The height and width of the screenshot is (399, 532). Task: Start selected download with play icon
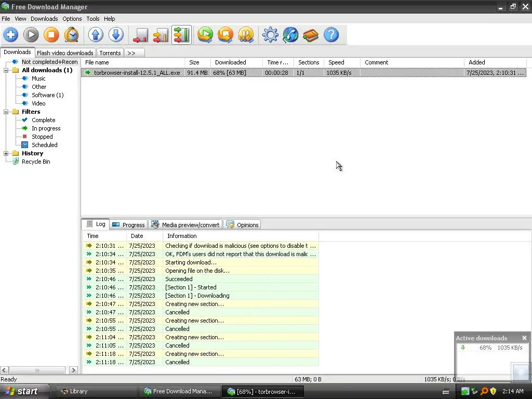[x=31, y=35]
